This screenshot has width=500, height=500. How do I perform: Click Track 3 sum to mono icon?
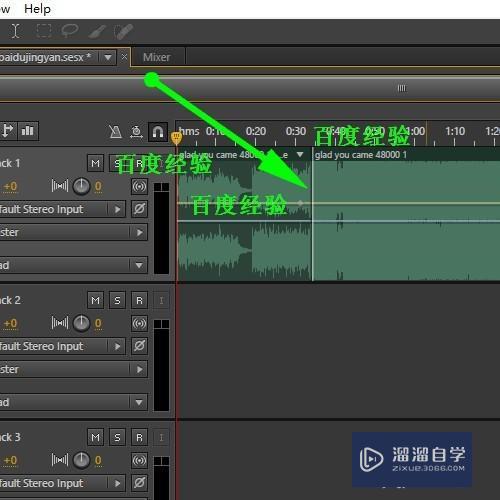139,460
